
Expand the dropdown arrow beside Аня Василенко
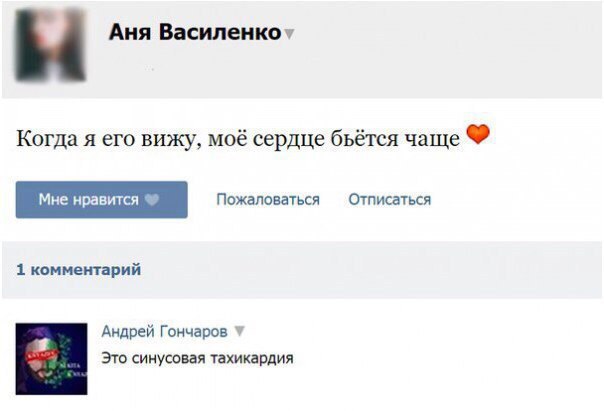click(290, 34)
